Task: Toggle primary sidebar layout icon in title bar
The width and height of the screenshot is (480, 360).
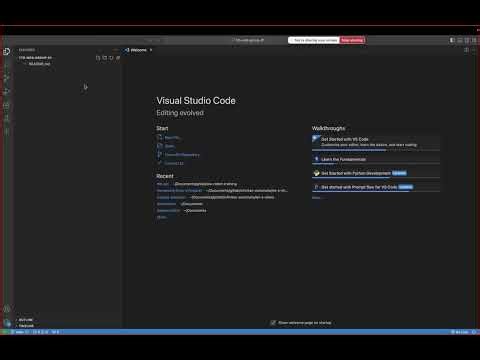Action: (452, 40)
